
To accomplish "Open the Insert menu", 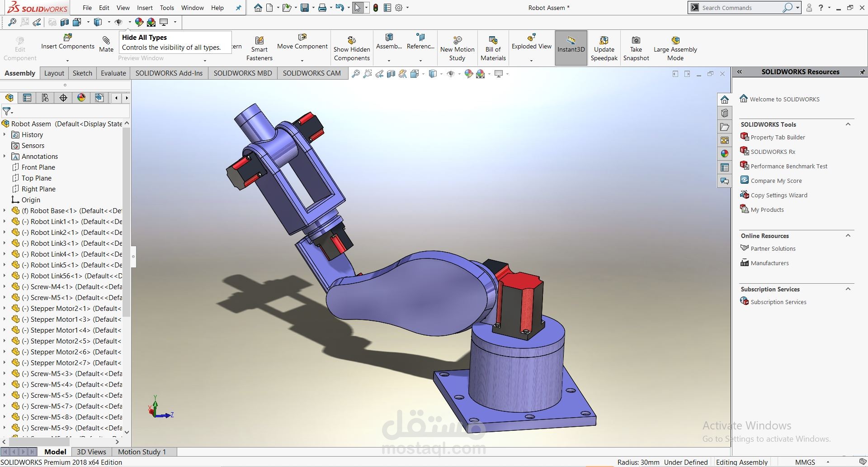I will click(145, 8).
